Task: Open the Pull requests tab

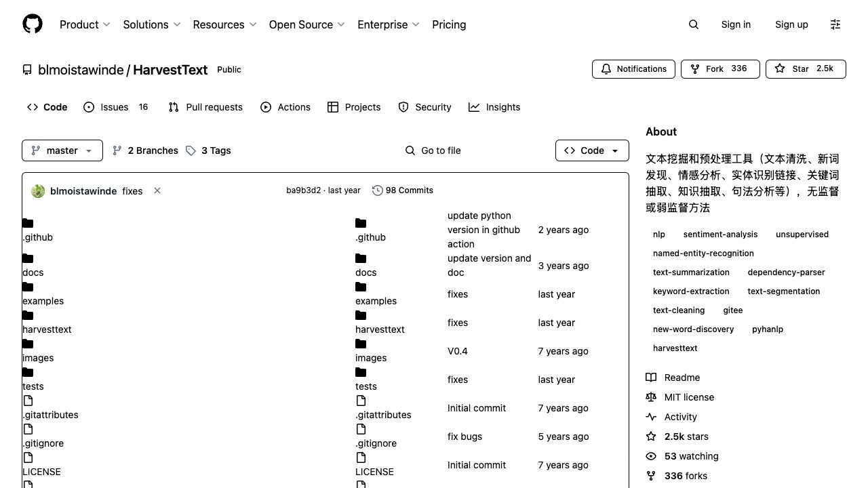Action: 205,107
